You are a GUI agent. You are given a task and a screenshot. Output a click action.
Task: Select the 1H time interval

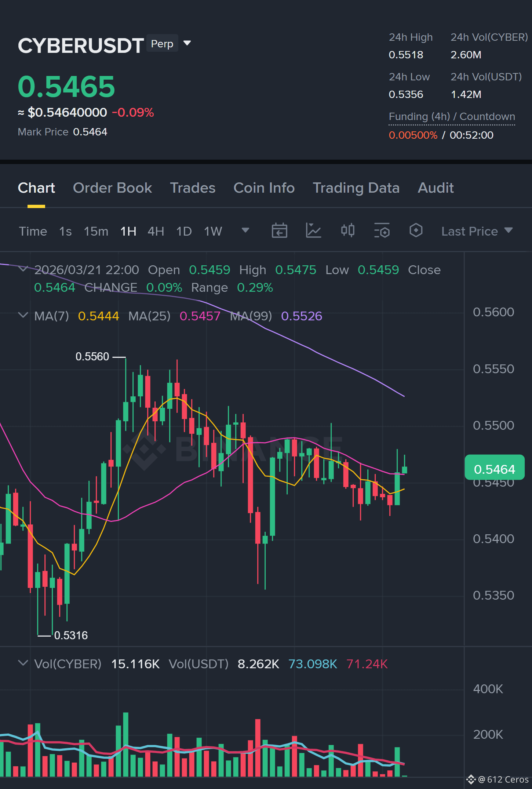tap(128, 231)
